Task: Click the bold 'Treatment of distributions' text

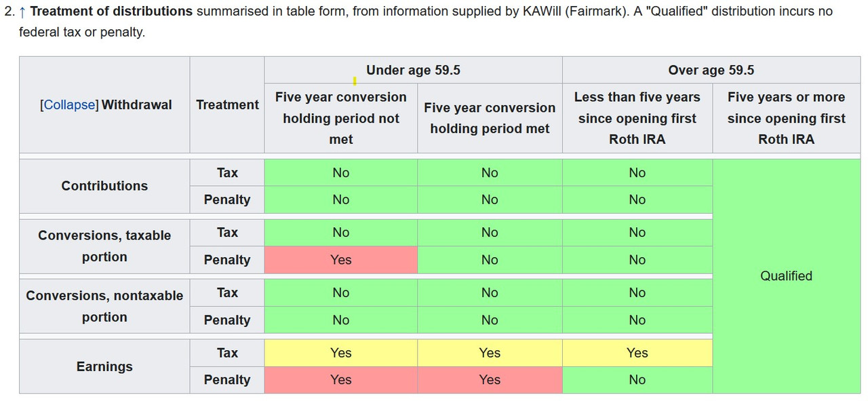Action: pos(111,12)
